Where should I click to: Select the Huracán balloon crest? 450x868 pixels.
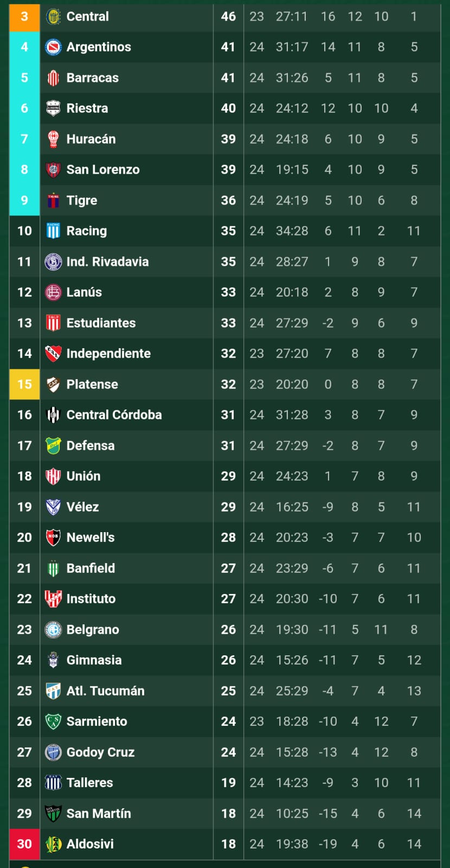click(x=53, y=139)
